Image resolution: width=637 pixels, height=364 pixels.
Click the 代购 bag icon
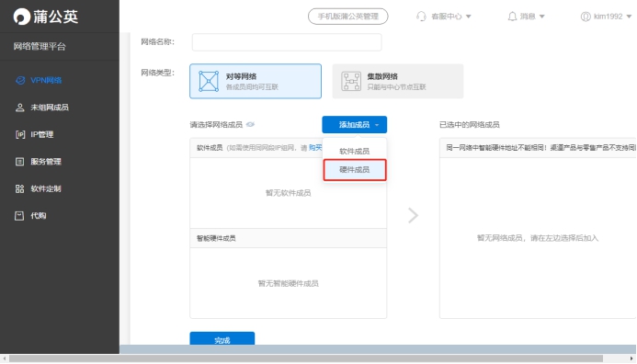(19, 216)
